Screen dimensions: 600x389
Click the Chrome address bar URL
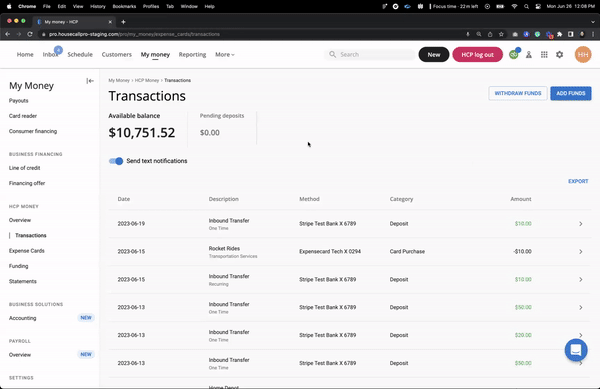(134, 34)
